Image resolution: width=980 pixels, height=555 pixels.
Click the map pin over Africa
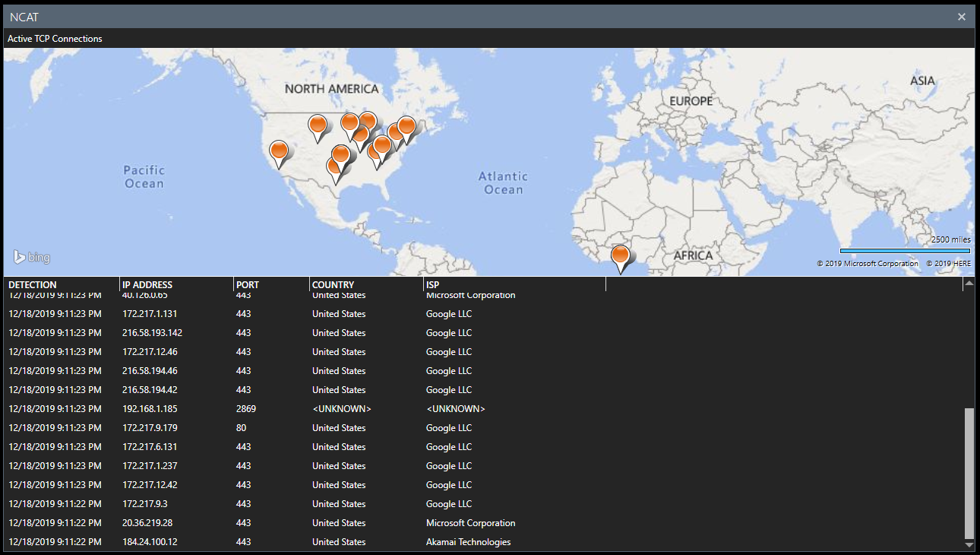pos(621,253)
